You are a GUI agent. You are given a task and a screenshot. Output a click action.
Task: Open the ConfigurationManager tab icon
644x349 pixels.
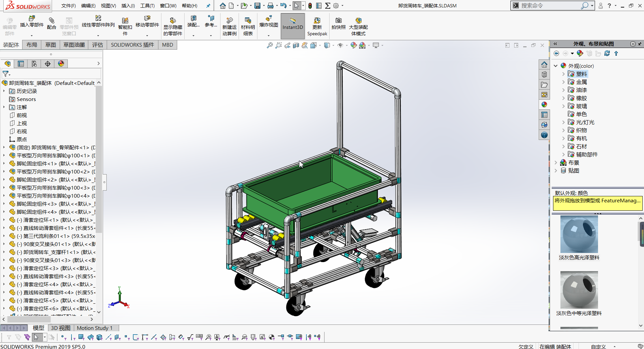(34, 64)
